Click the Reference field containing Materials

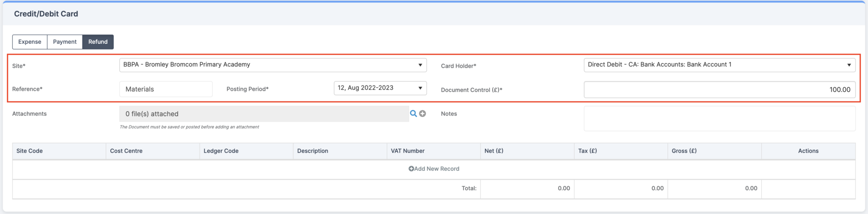click(x=166, y=89)
